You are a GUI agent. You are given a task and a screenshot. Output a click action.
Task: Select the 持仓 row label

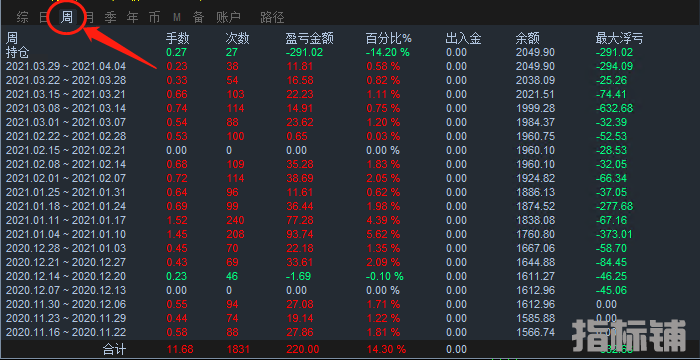[x=17, y=53]
